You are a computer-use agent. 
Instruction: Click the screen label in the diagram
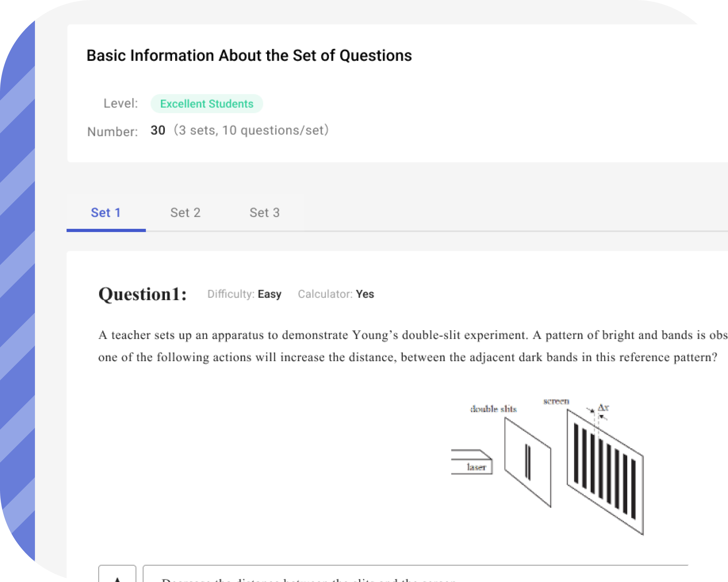click(x=556, y=402)
